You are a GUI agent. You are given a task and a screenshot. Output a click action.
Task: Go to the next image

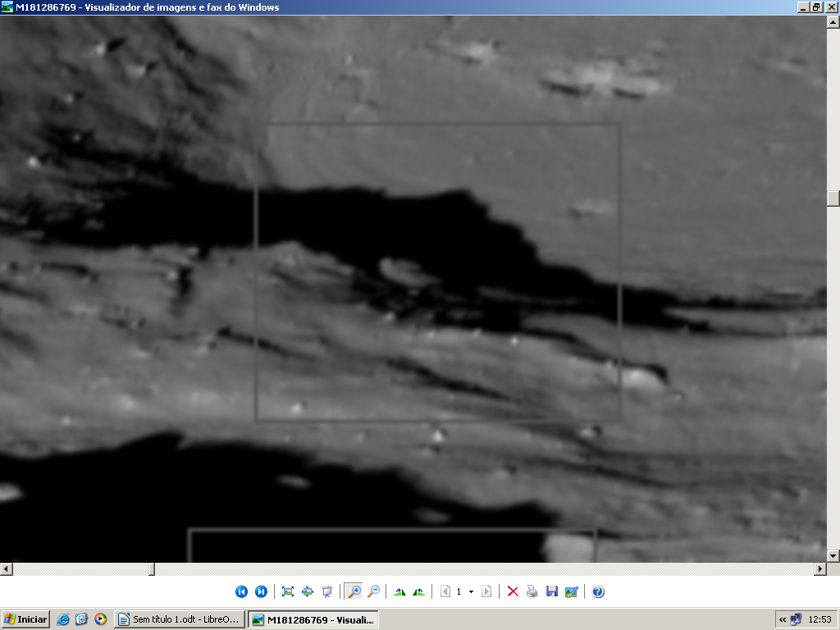click(x=261, y=591)
